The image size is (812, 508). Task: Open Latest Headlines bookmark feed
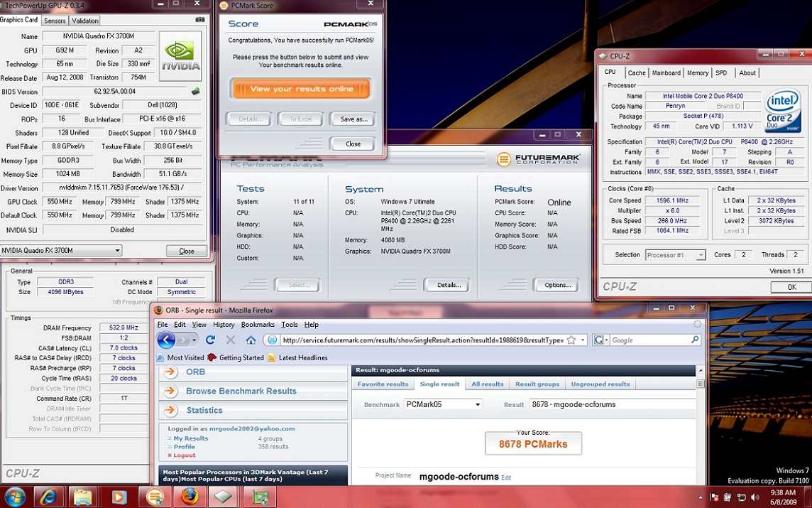pos(298,357)
